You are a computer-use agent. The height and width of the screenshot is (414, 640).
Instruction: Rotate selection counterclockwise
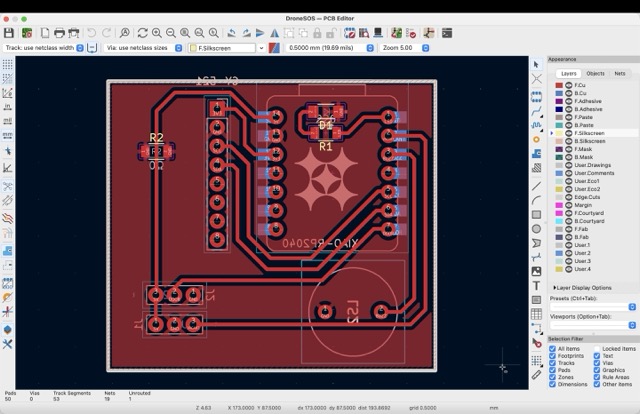(x=231, y=33)
